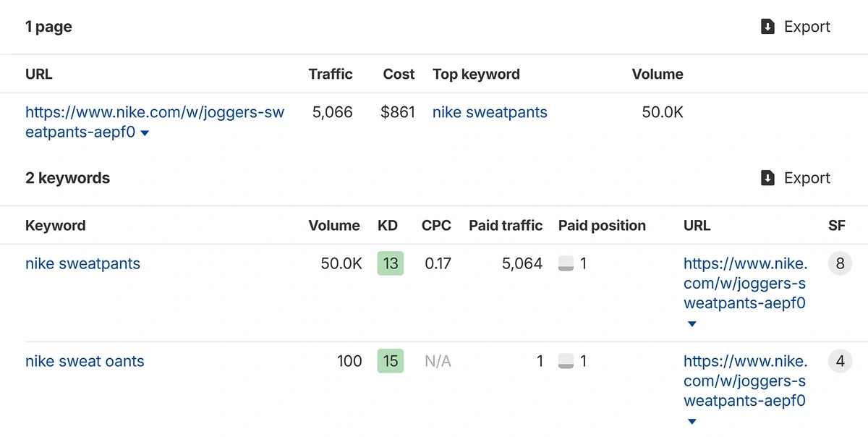868x437 pixels.
Task: Open the URL link in the nike sweat oants row
Action: tap(745, 381)
